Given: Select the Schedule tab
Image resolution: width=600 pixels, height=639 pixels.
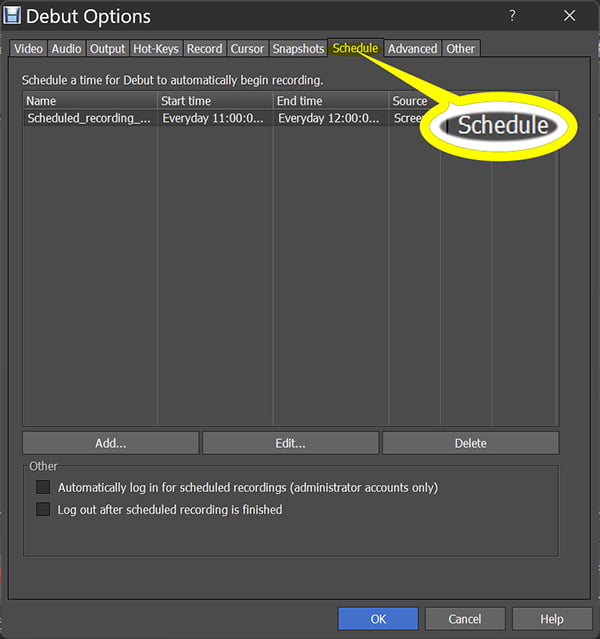Looking at the screenshot, I should tap(355, 48).
